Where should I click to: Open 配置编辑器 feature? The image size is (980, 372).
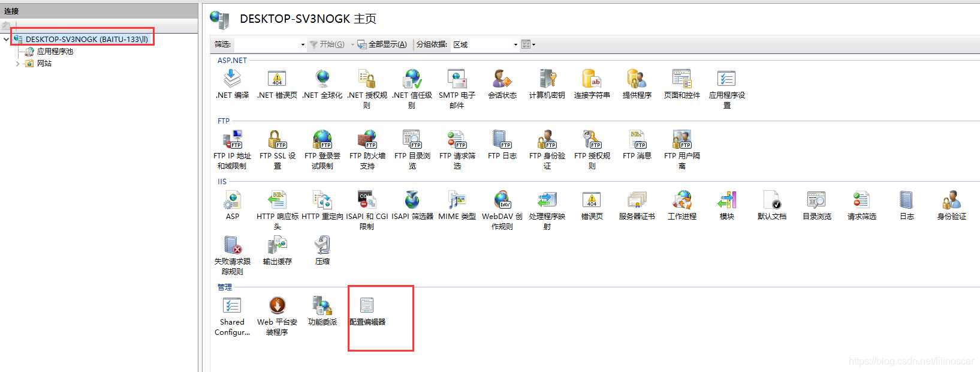[x=367, y=311]
